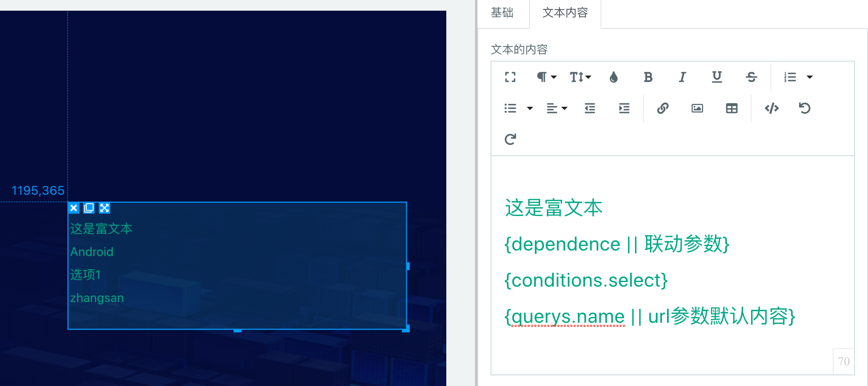The width and height of the screenshot is (868, 386).
Task: Click the line 这是富文本 in editor
Action: 553,208
